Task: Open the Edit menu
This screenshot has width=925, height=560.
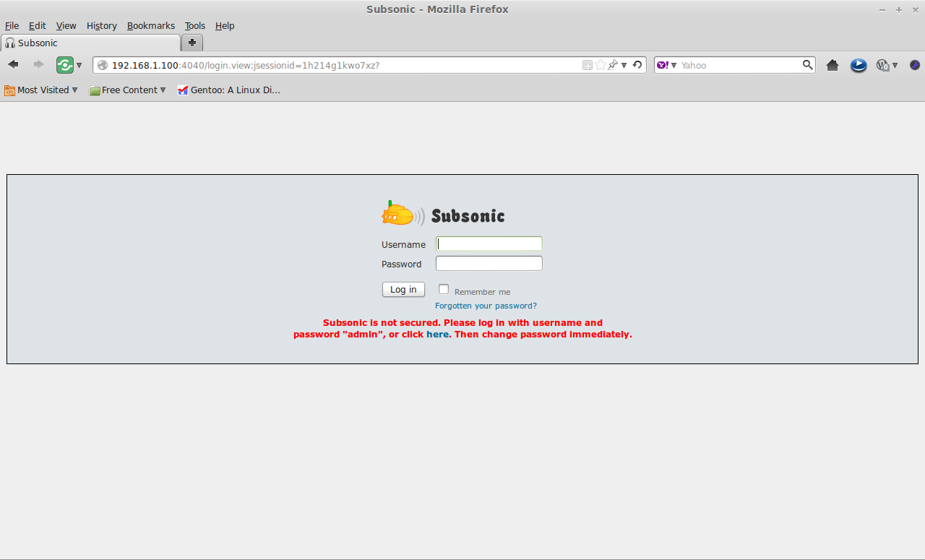Action: click(x=38, y=26)
